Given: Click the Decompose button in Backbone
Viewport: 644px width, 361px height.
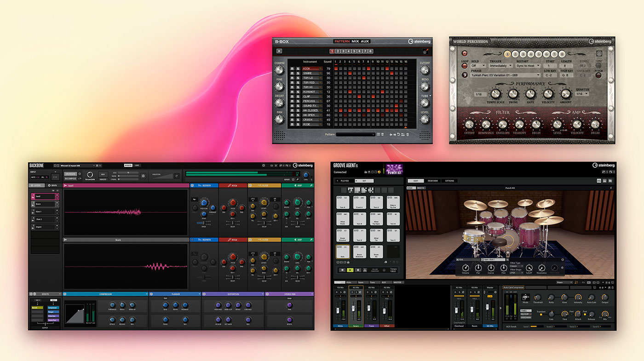Looking at the screenshot, I should point(70,178).
